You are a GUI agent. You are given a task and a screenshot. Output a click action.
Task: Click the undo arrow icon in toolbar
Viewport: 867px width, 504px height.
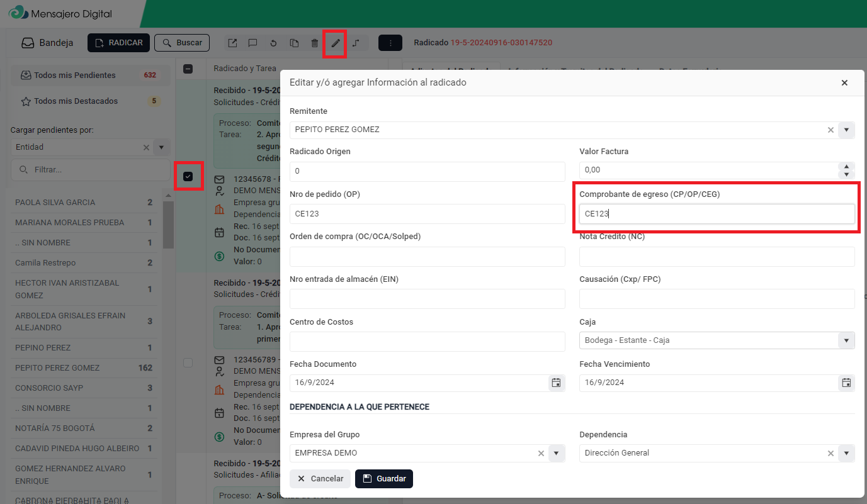coord(273,43)
